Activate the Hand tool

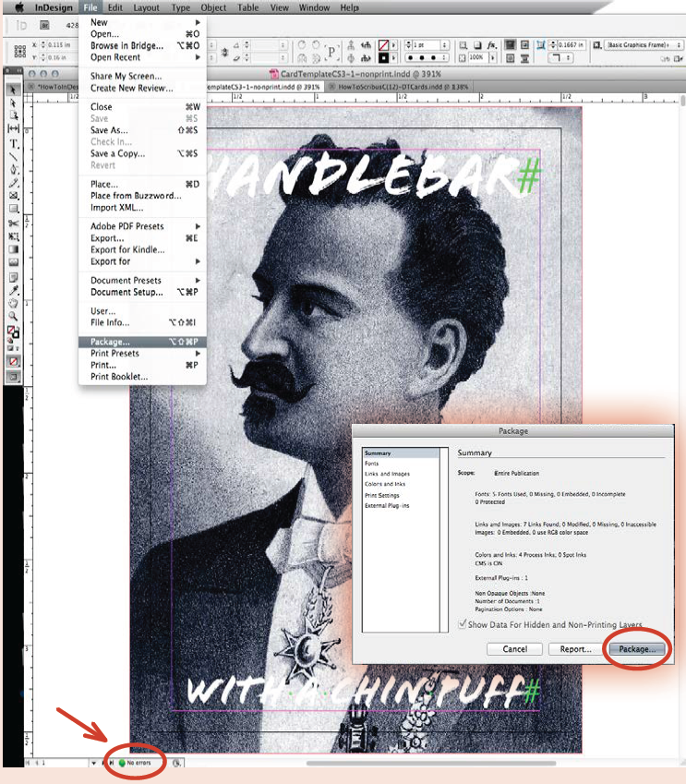coord(14,303)
